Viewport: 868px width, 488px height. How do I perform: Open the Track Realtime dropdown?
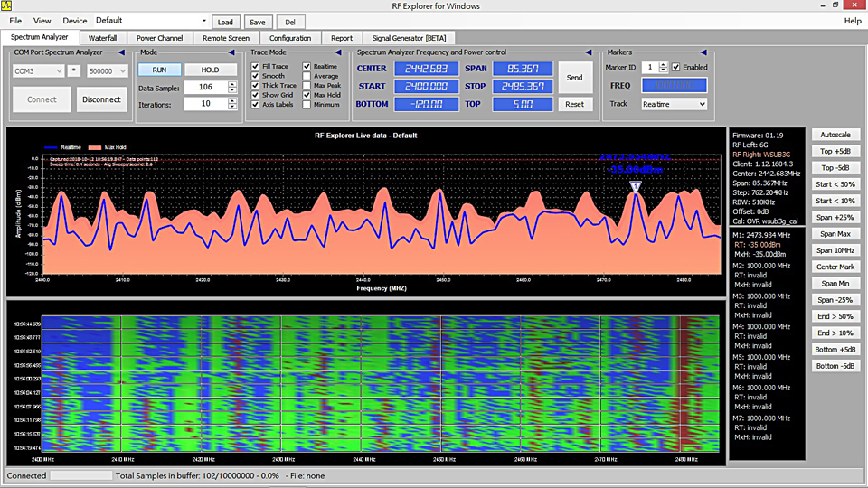[x=674, y=104]
